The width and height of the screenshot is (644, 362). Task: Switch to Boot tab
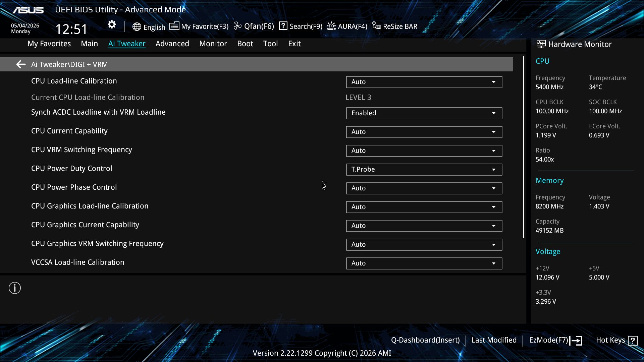pos(245,44)
